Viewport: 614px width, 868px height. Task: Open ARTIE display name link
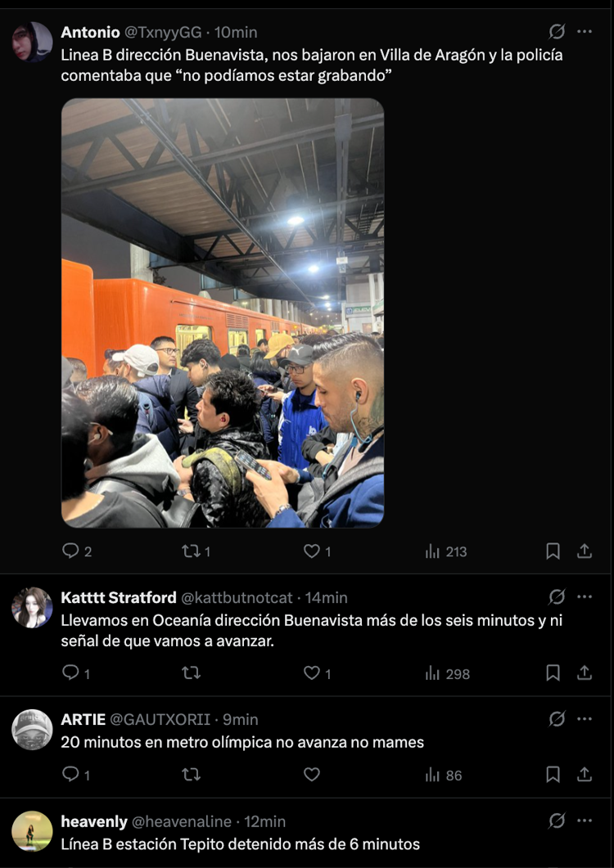pos(84,719)
